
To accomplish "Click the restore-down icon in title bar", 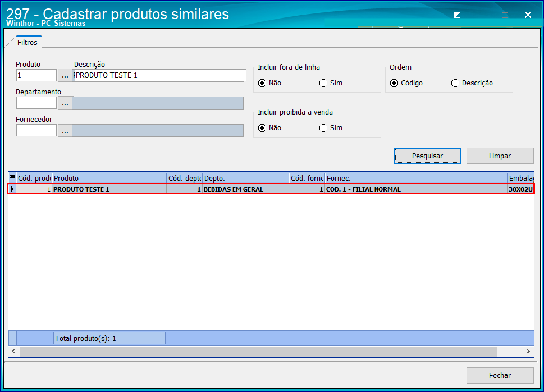I will tap(458, 15).
